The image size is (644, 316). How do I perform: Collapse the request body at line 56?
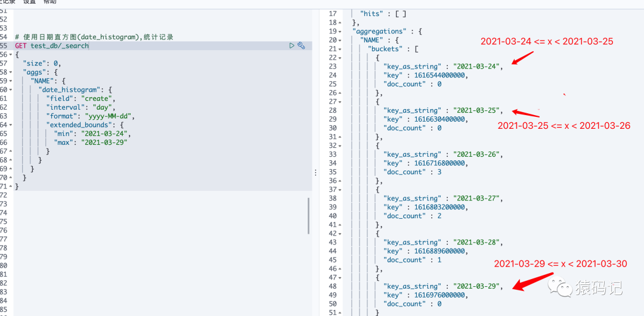(11, 55)
